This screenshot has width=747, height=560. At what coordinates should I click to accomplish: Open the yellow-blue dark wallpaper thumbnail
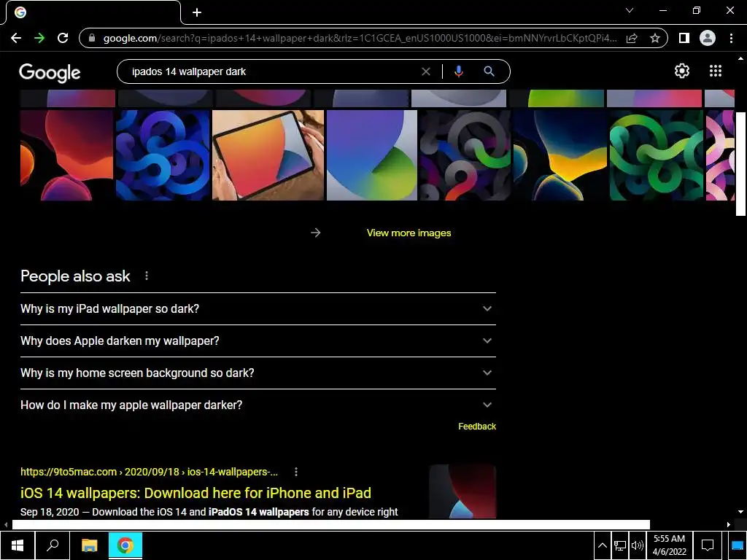click(560, 155)
